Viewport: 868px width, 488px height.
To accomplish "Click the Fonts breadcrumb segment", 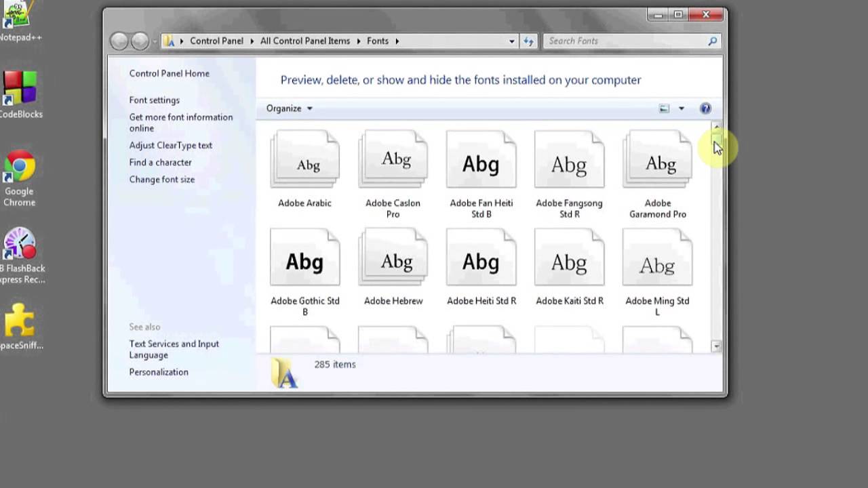I will click(x=378, y=41).
